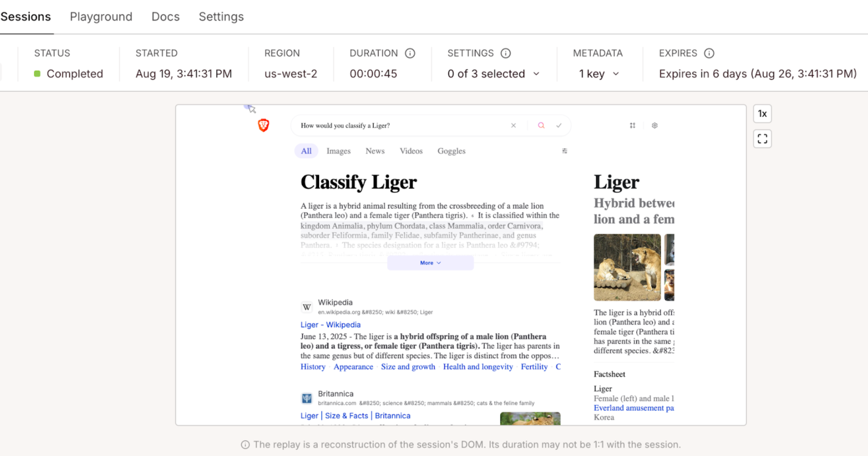Screen dimensions: 868x456
Task: Open the gear settings icon in replay
Action: pos(654,125)
